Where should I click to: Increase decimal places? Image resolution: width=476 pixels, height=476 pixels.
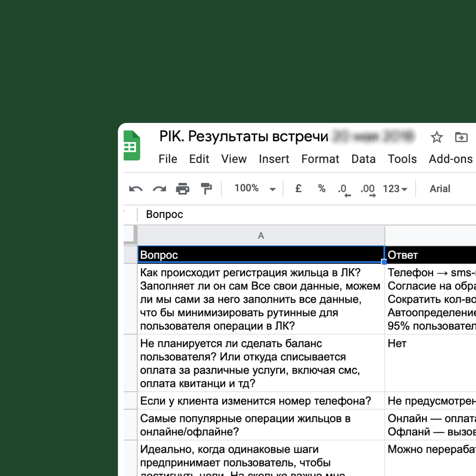(x=368, y=189)
